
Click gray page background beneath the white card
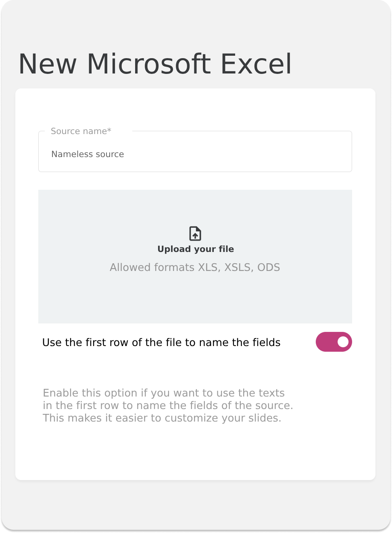195,505
